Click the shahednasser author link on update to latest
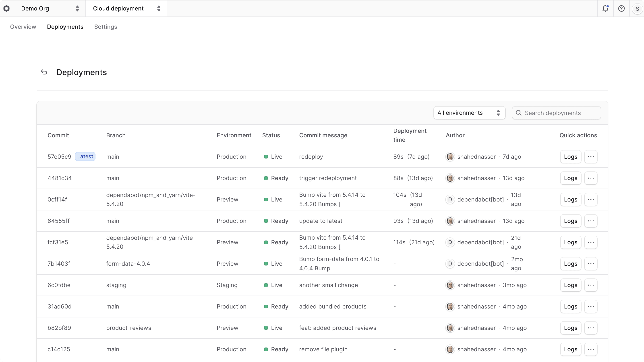 tap(476, 221)
